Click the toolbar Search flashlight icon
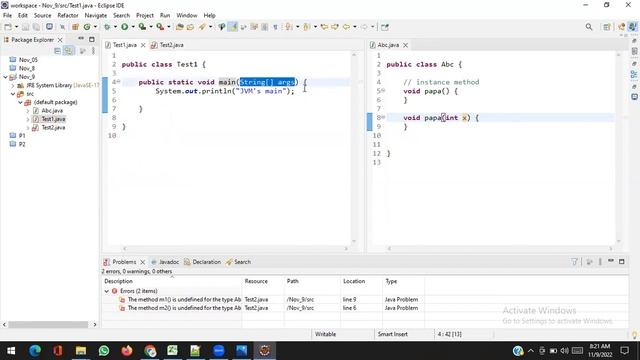 pos(202,27)
